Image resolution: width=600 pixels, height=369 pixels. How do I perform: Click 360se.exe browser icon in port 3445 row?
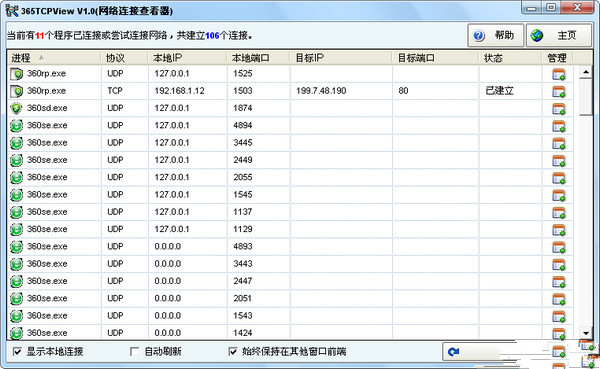16,143
